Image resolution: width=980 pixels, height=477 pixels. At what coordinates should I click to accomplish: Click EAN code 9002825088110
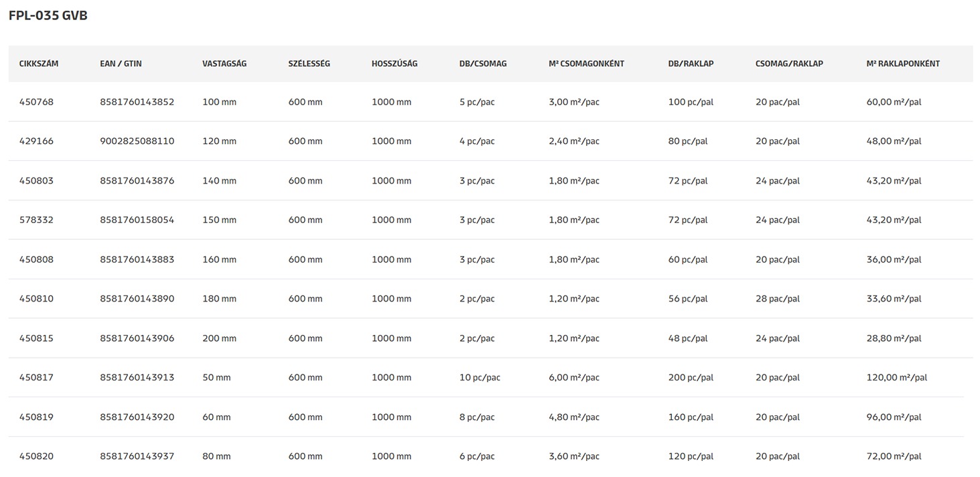click(x=137, y=141)
